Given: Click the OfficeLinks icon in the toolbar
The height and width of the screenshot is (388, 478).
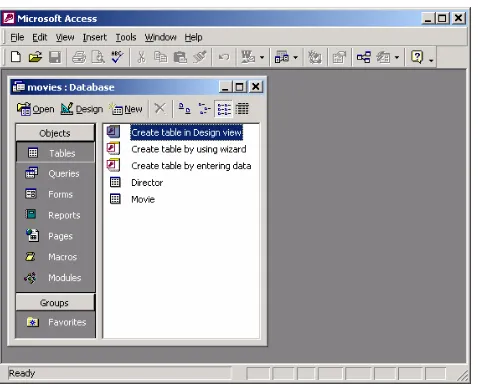Looking at the screenshot, I should click(x=248, y=57).
